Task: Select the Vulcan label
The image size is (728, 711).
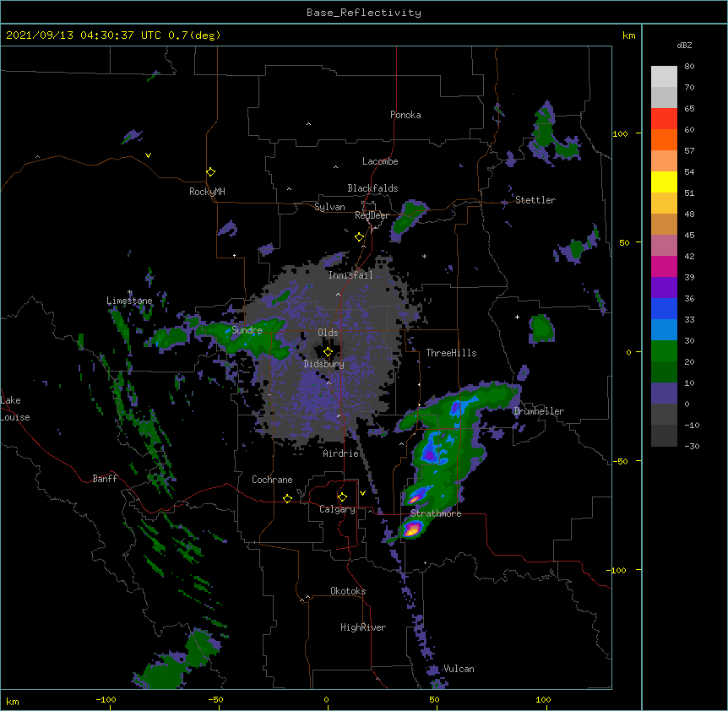Action: tap(459, 669)
